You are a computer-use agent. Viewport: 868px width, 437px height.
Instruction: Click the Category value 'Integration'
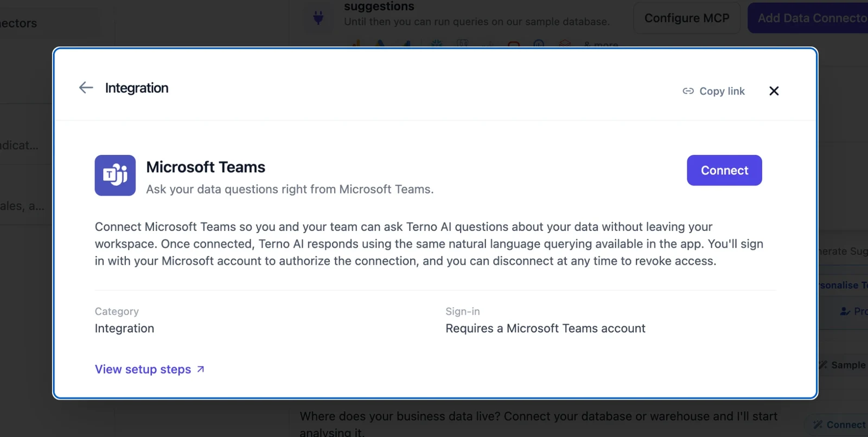(124, 329)
